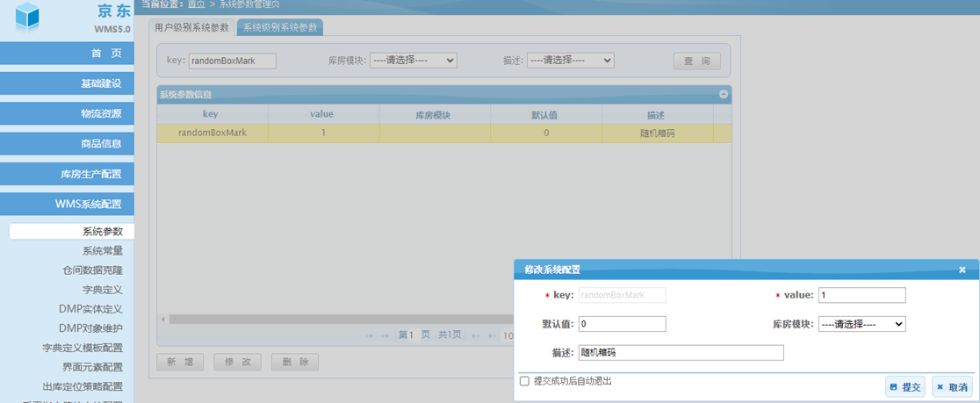
Task: Click the value input field in the dialog
Action: 861,296
